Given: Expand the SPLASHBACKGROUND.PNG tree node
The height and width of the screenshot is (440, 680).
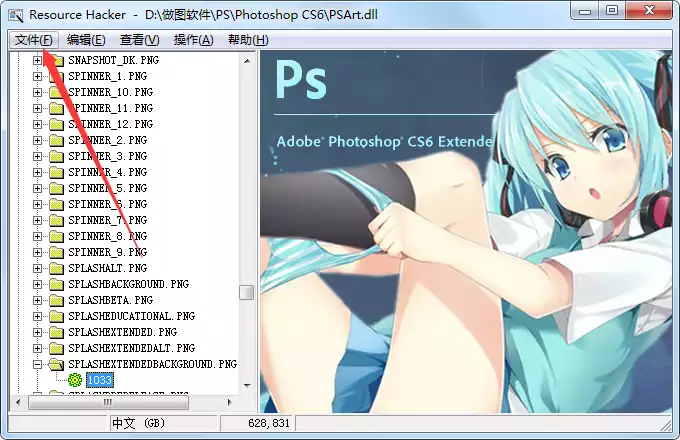Looking at the screenshot, I should click(38, 284).
